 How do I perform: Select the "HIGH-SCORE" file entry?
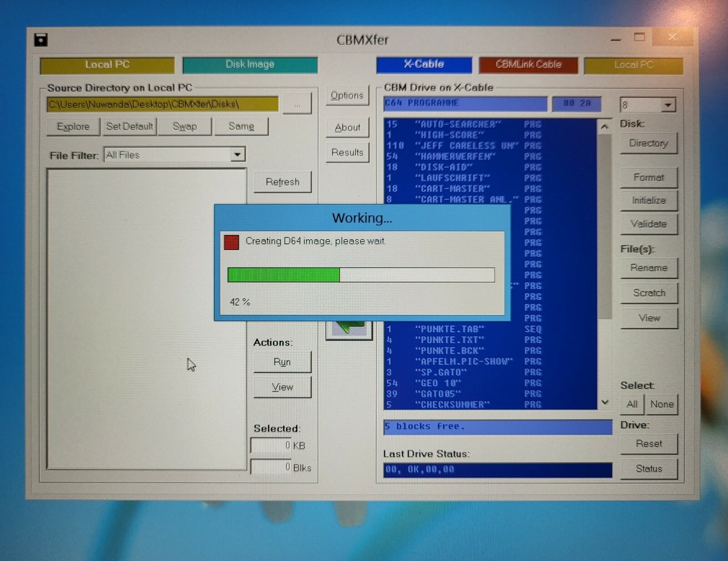point(490,135)
